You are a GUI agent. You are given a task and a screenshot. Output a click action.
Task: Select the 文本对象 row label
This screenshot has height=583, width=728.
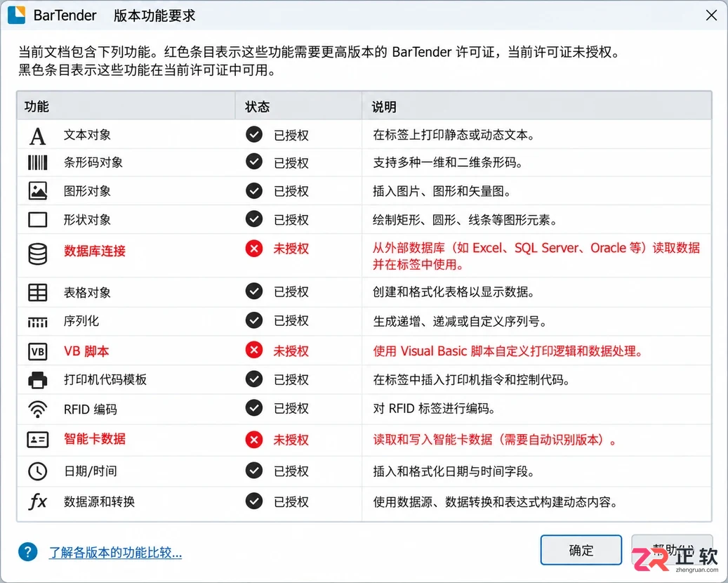tap(87, 135)
